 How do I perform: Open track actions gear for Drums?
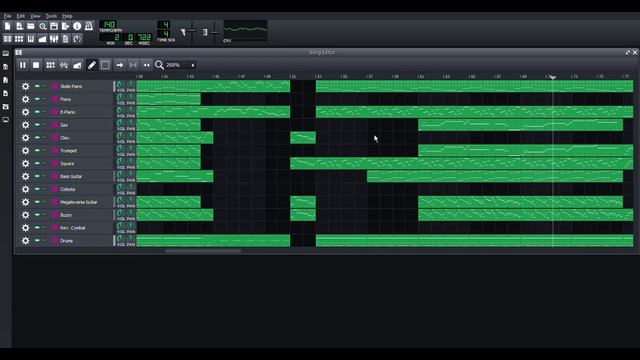point(25,241)
